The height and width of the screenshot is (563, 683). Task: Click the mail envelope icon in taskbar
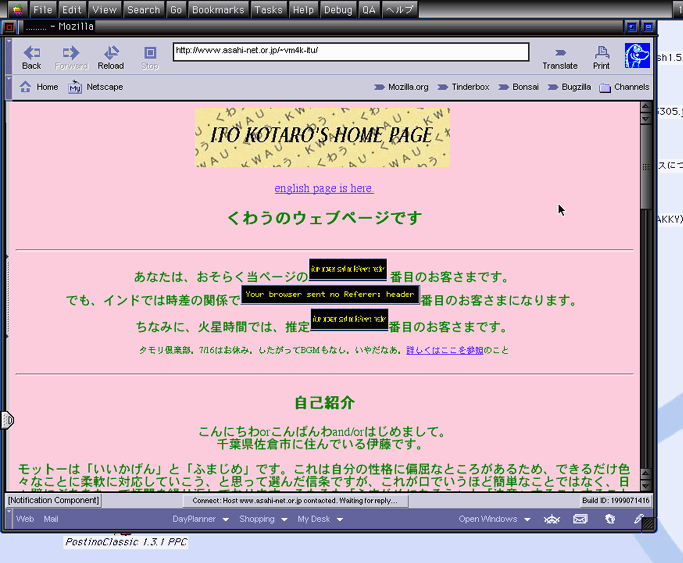pyautogui.click(x=580, y=520)
